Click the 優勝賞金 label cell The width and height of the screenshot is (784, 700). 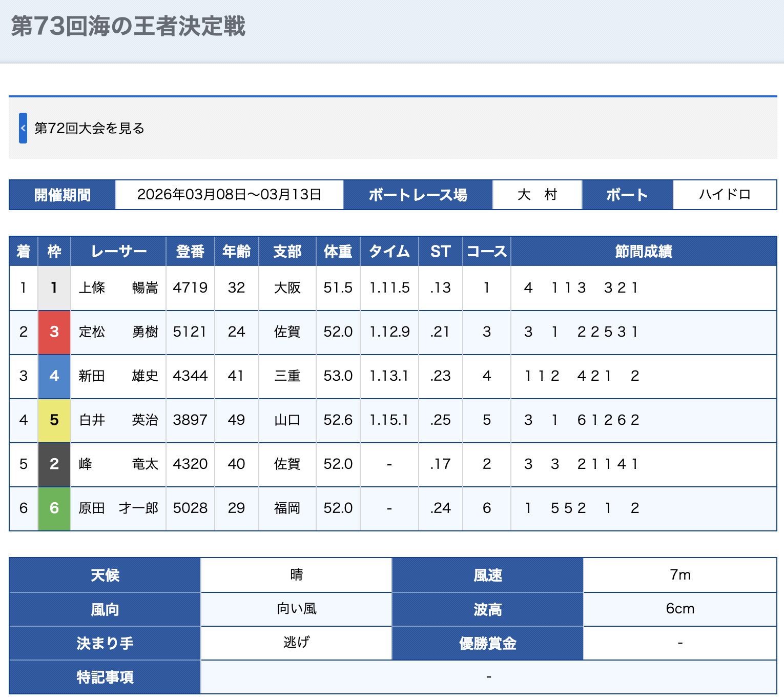487,643
